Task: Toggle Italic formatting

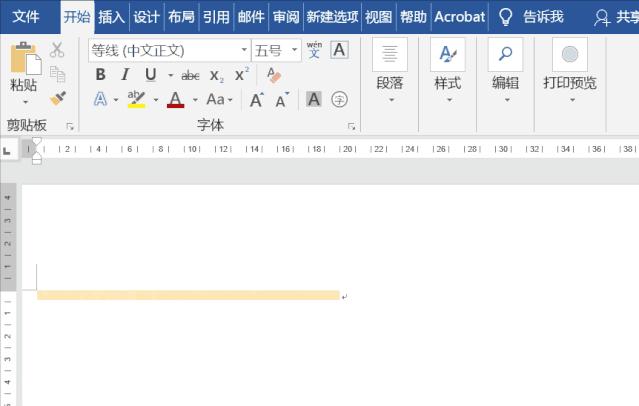Action: [126, 75]
